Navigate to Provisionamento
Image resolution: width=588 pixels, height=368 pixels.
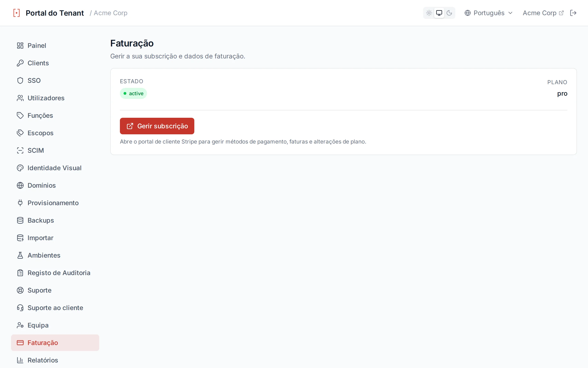[x=55, y=203]
